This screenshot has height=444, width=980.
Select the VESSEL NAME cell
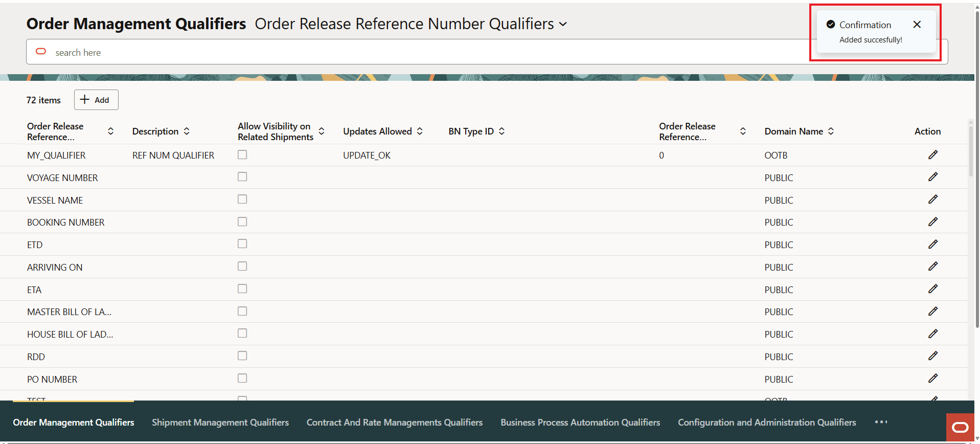[55, 201]
